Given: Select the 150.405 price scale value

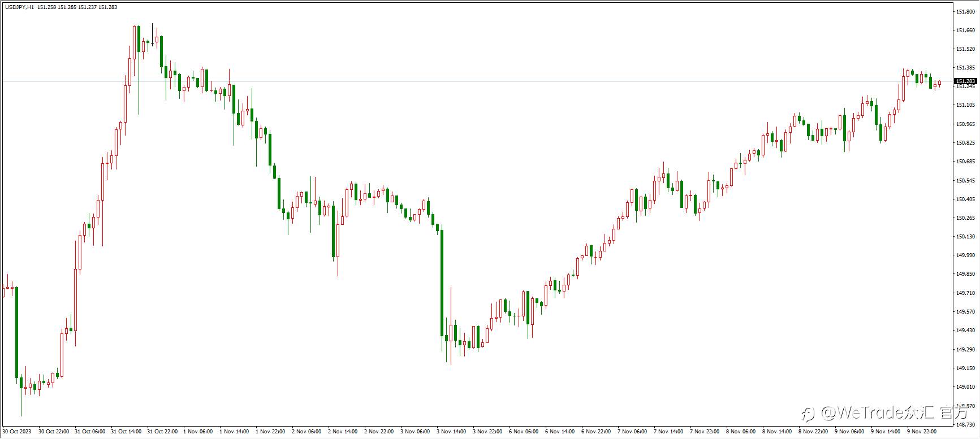Looking at the screenshot, I should [x=965, y=199].
